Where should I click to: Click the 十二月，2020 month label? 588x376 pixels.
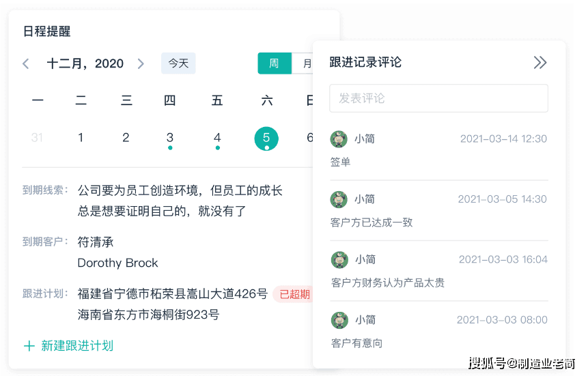pyautogui.click(x=85, y=63)
